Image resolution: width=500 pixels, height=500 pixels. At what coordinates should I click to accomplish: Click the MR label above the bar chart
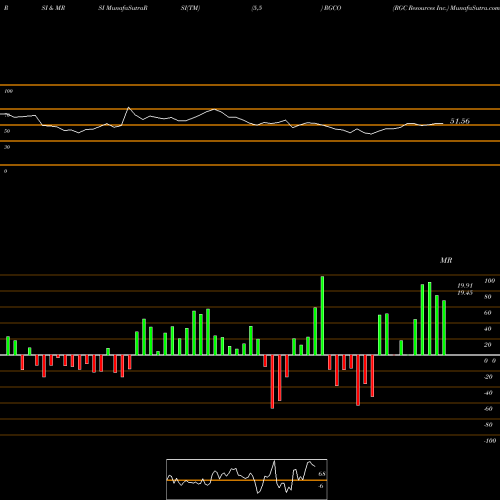(446, 260)
